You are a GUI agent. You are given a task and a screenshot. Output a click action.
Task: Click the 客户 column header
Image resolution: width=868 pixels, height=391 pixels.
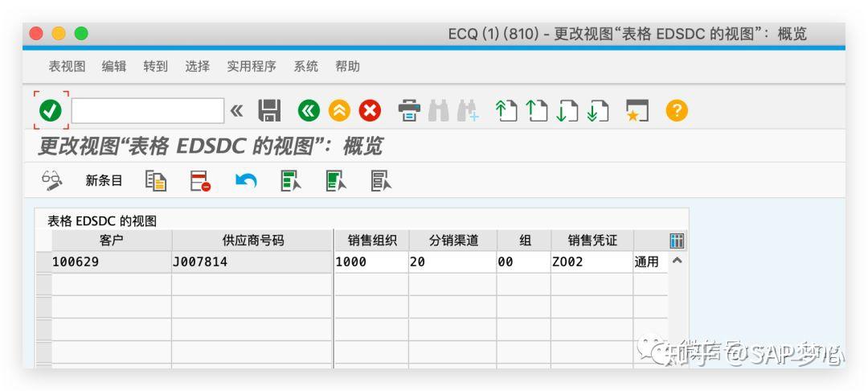(x=112, y=241)
